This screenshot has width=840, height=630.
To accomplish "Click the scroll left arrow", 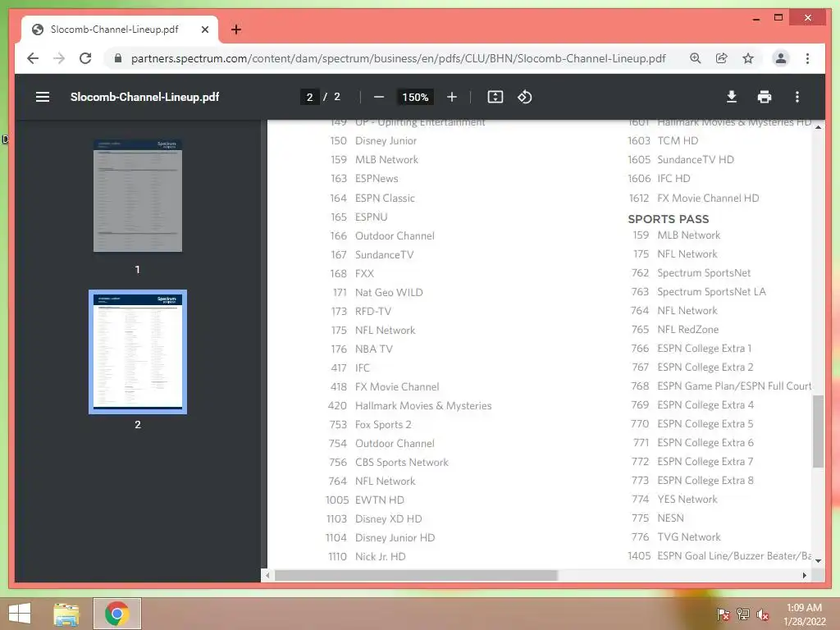I will [267, 575].
